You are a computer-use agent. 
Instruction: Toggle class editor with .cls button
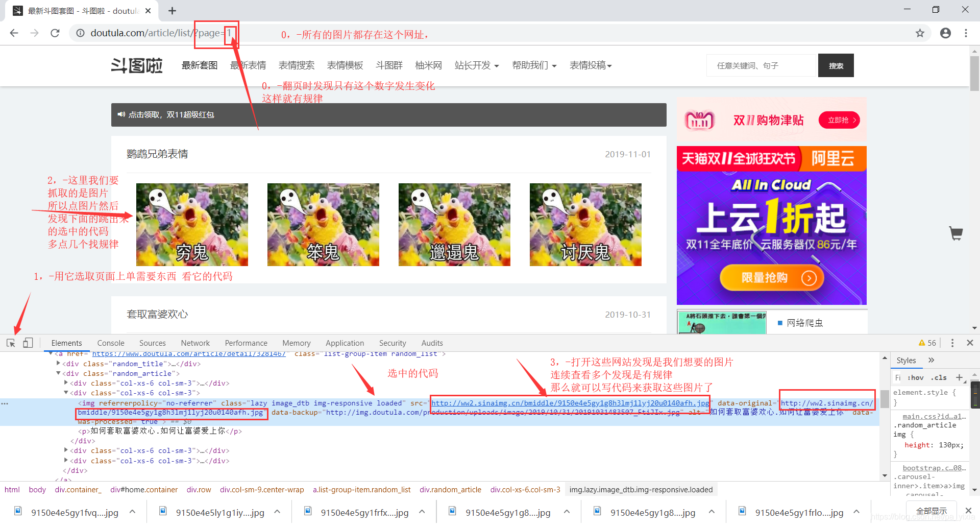coord(939,377)
